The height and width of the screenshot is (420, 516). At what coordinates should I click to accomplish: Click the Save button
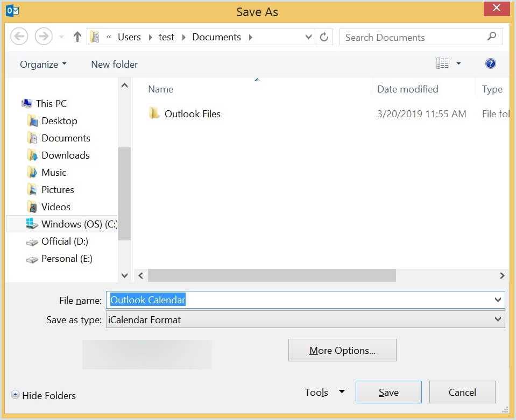click(388, 392)
